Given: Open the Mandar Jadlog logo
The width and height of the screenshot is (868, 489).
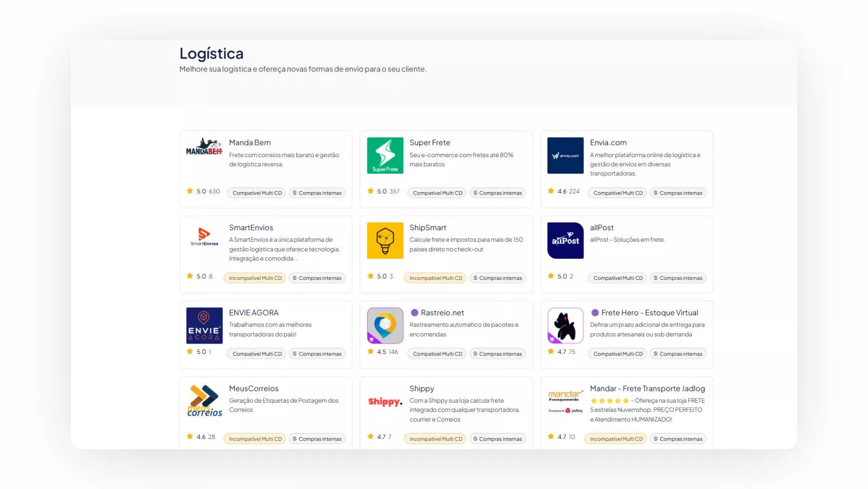Looking at the screenshot, I should (565, 402).
